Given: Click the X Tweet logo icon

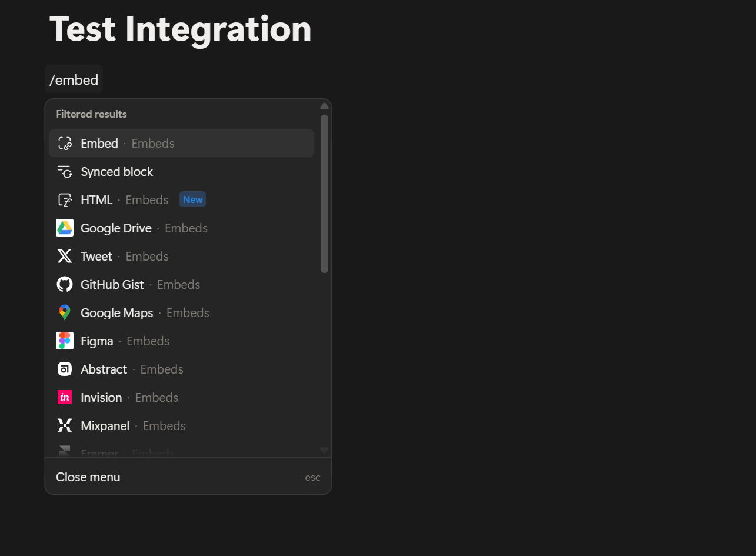Looking at the screenshot, I should 65,256.
